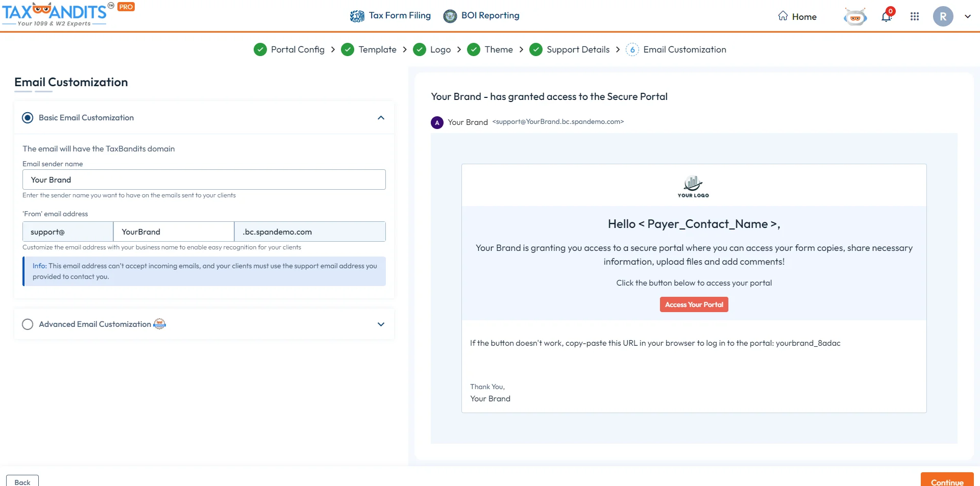The width and height of the screenshot is (980, 486).
Task: Click the Continue button
Action: click(x=947, y=480)
